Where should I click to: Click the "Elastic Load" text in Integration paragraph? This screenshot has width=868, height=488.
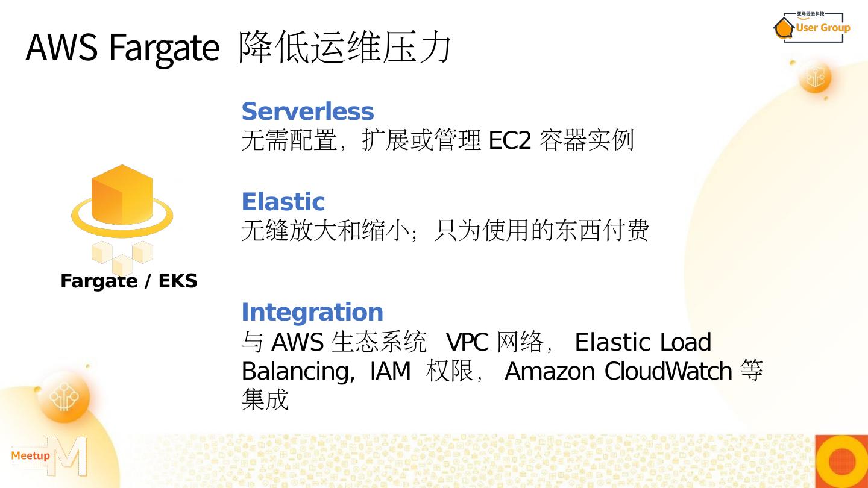point(643,342)
